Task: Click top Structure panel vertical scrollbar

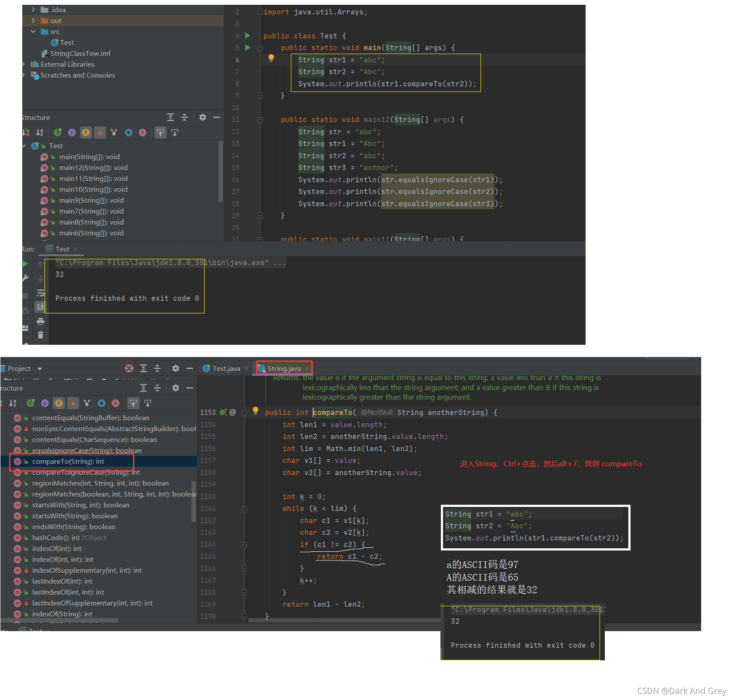Action: pos(221,171)
